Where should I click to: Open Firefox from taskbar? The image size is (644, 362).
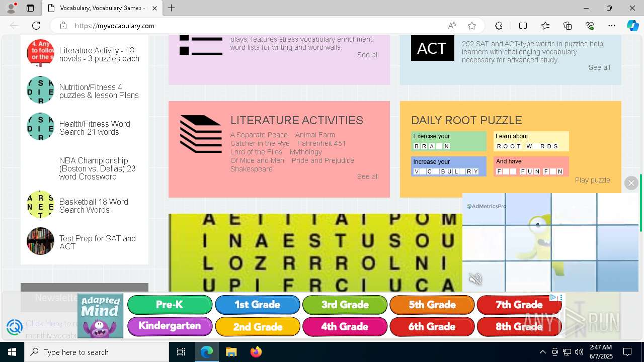click(256, 352)
